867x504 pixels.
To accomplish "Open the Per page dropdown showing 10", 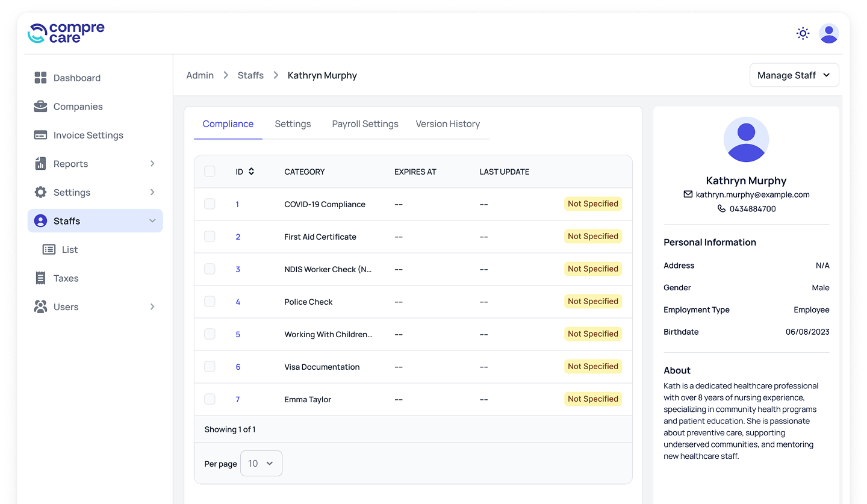I will pos(261,464).
